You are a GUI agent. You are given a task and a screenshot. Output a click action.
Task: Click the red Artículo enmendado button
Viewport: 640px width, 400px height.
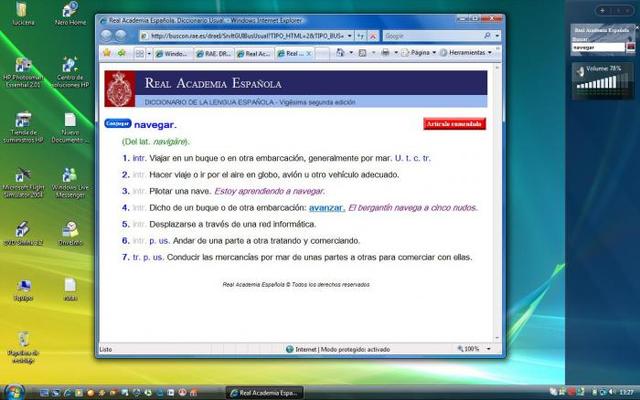454,124
